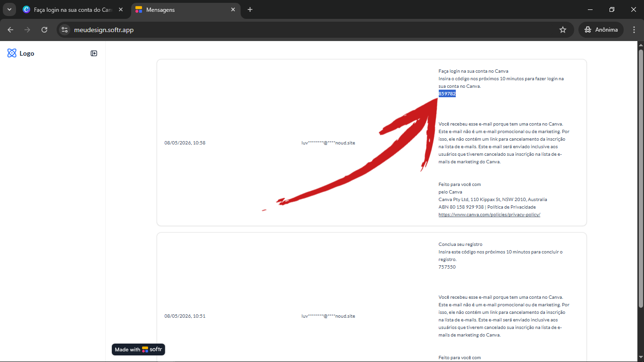Click the Canva Pty Ltd address line
This screenshot has width=644, height=362.
493,200
